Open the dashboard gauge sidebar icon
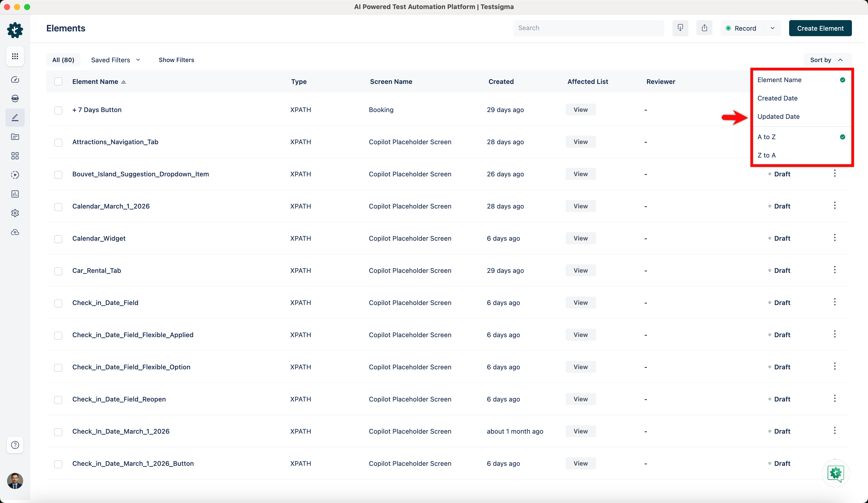868x503 pixels. pos(15,80)
